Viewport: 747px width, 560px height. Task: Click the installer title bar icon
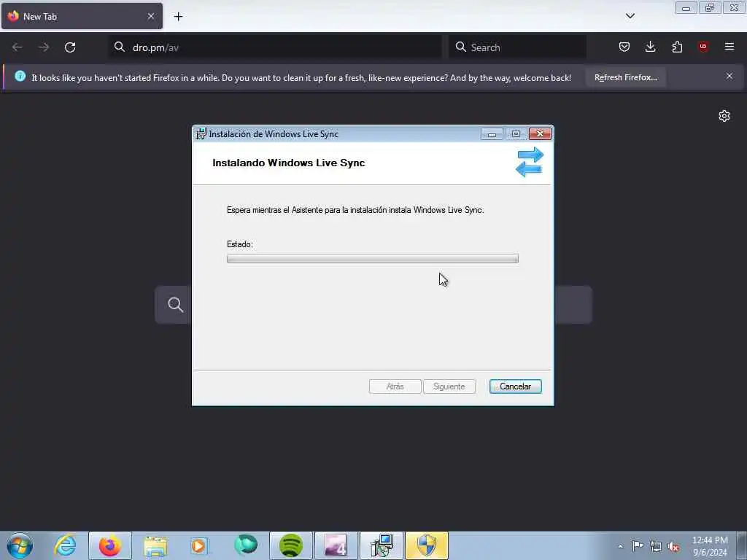(x=201, y=134)
